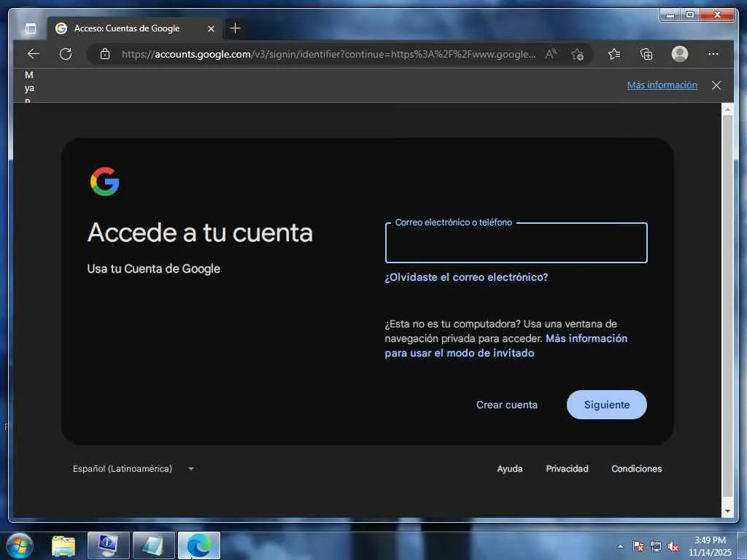The image size is (747, 560).
Task: Click the Google logo on sign-in card
Action: click(x=105, y=182)
